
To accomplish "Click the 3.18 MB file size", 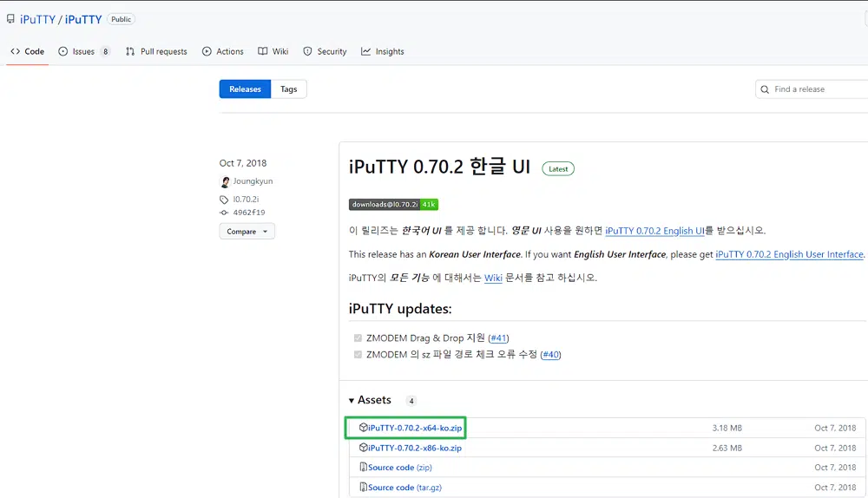I will pos(727,429).
